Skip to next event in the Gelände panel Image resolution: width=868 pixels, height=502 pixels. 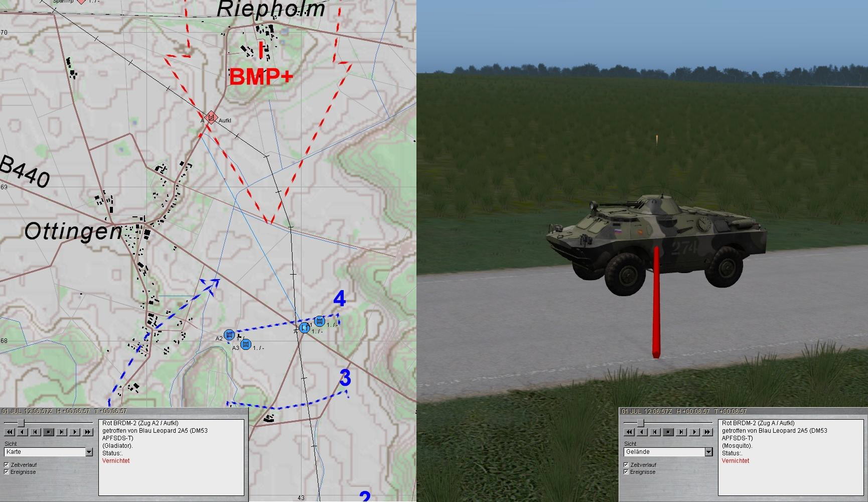point(681,432)
